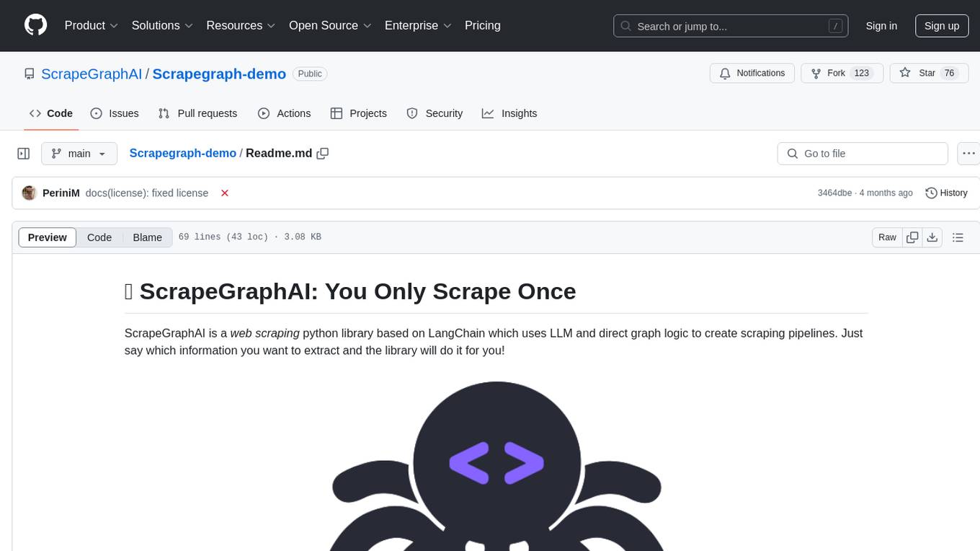
Task: Click the Notifications bell button
Action: (752, 74)
